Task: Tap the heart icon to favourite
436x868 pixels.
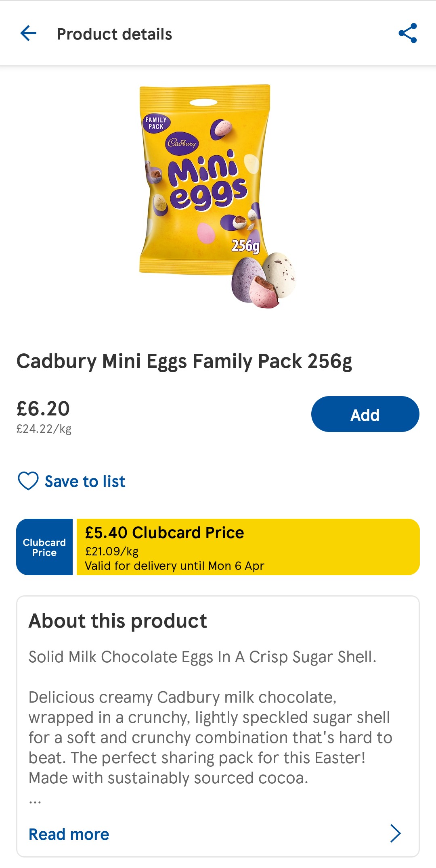Action: (28, 481)
